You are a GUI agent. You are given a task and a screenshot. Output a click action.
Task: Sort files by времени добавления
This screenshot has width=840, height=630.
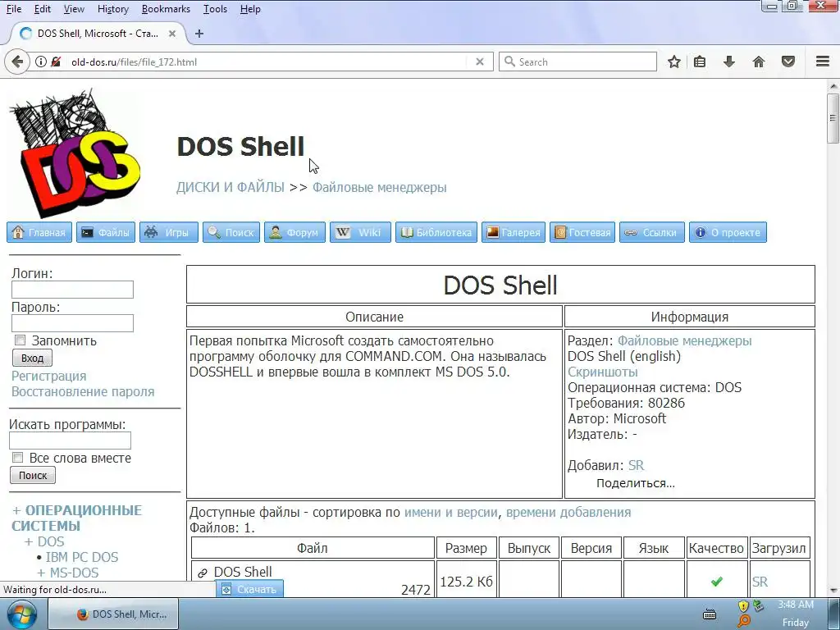tap(568, 512)
